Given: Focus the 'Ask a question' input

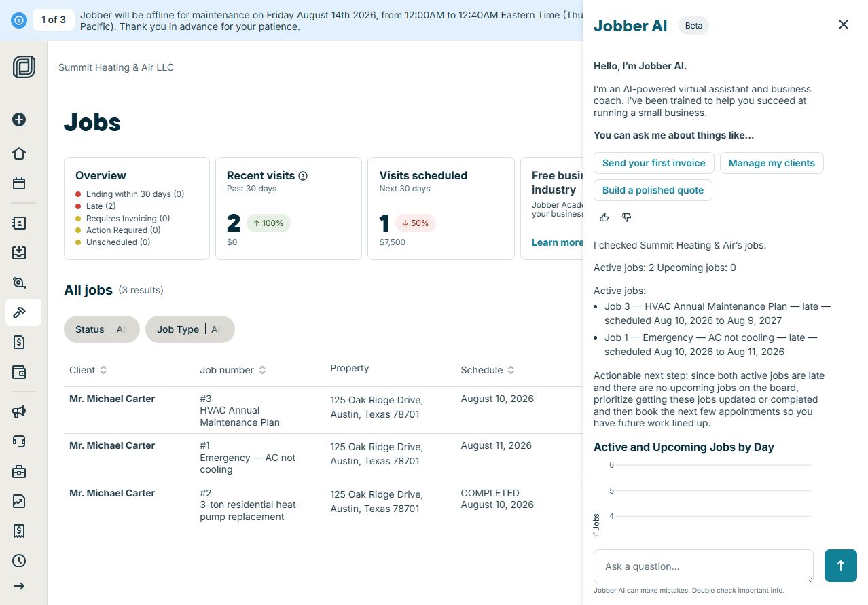Looking at the screenshot, I should click(x=704, y=566).
